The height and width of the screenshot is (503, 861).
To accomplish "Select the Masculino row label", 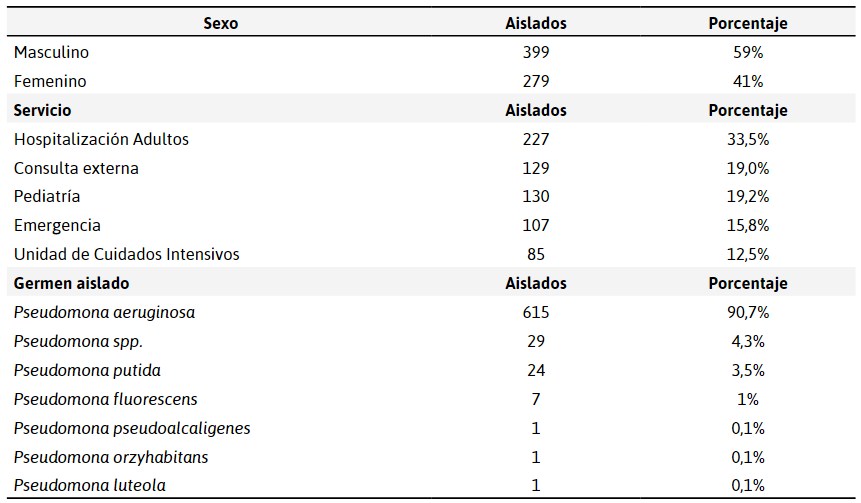I will click(51, 52).
